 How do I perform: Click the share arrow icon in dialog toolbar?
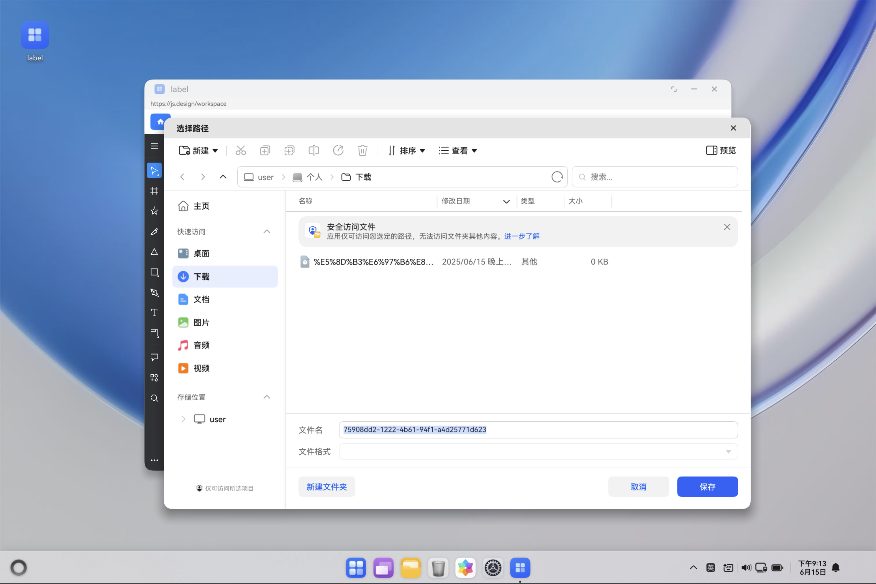(x=338, y=150)
